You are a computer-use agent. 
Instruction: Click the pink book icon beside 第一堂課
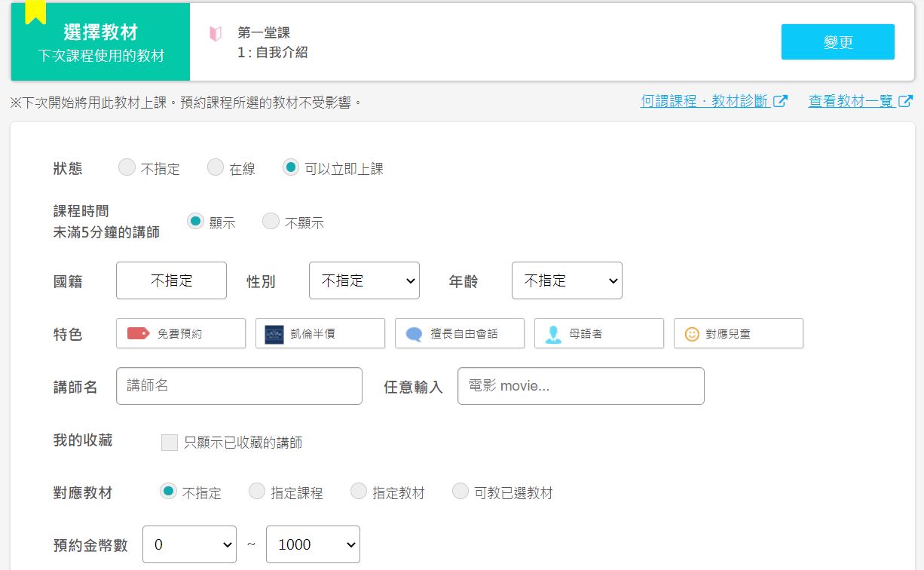click(216, 34)
